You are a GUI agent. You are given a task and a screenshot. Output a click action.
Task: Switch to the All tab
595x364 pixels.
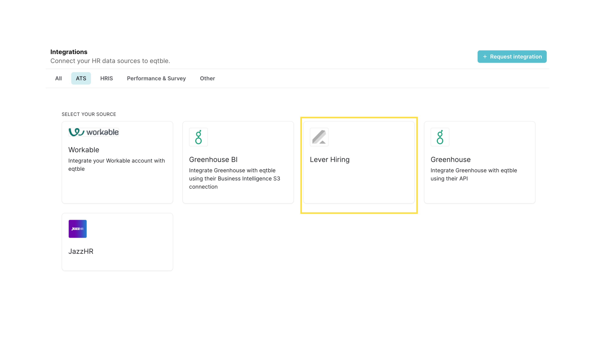(58, 78)
